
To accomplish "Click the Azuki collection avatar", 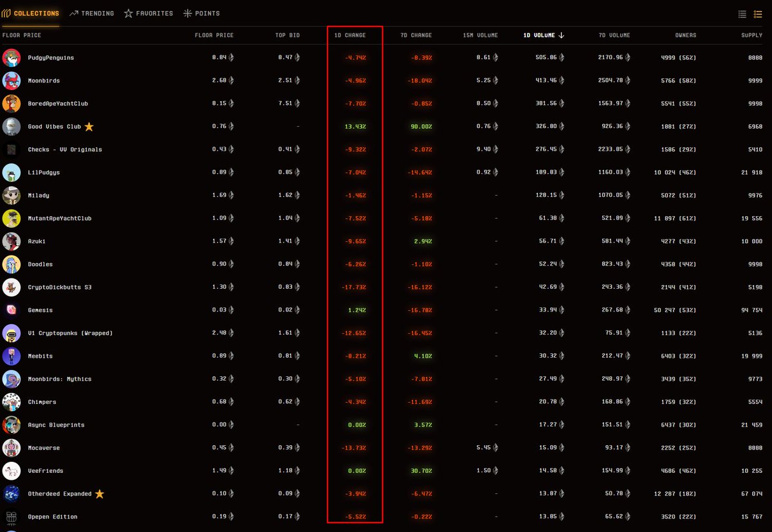I will point(12,241).
